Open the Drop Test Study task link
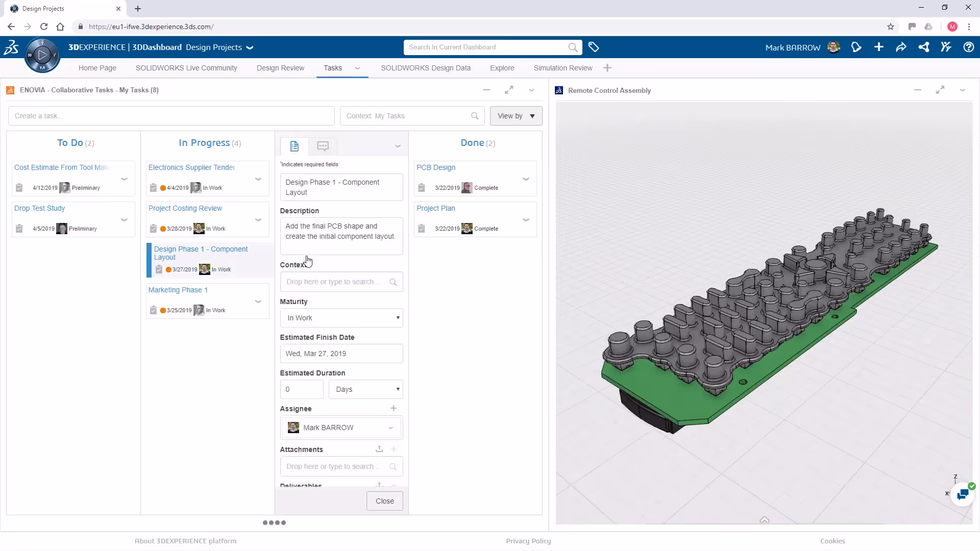 pyautogui.click(x=39, y=208)
